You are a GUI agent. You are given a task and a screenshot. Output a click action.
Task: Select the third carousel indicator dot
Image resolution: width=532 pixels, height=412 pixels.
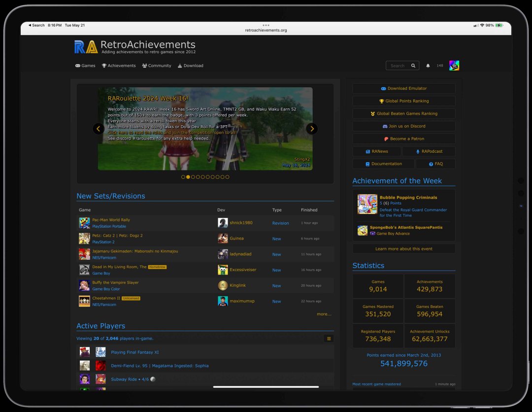pyautogui.click(x=193, y=177)
